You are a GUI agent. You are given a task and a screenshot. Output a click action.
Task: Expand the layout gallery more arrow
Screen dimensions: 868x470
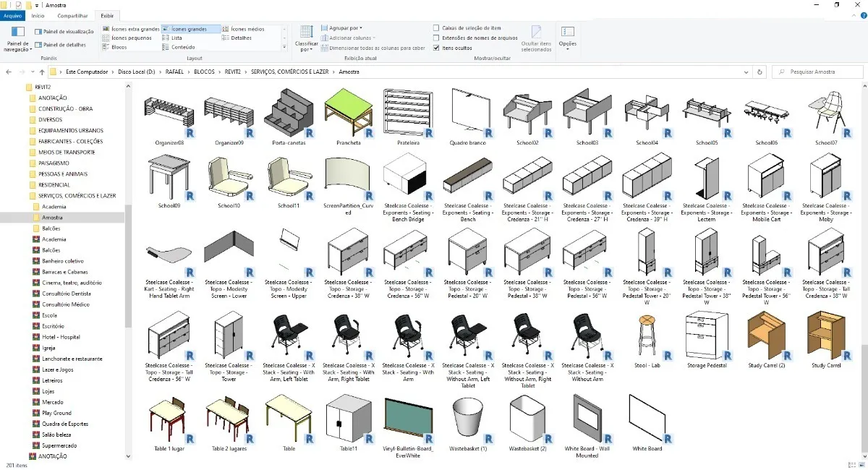[x=284, y=47]
